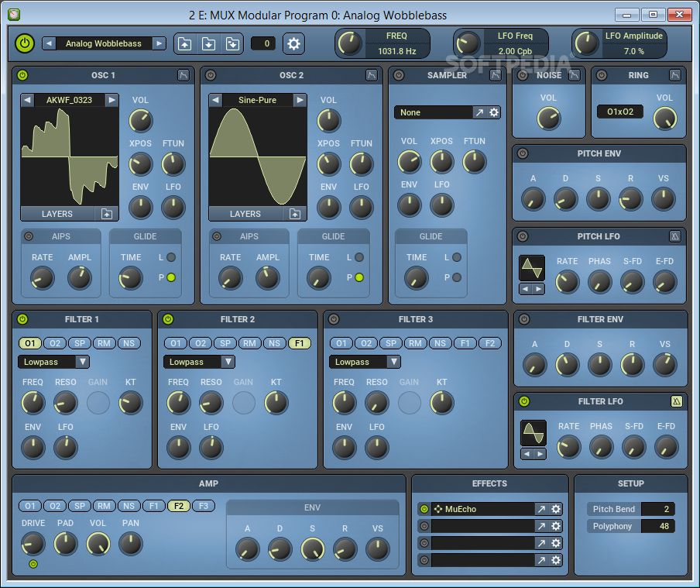Click the load preset folder-up icon
This screenshot has height=588, width=700.
pyautogui.click(x=185, y=44)
